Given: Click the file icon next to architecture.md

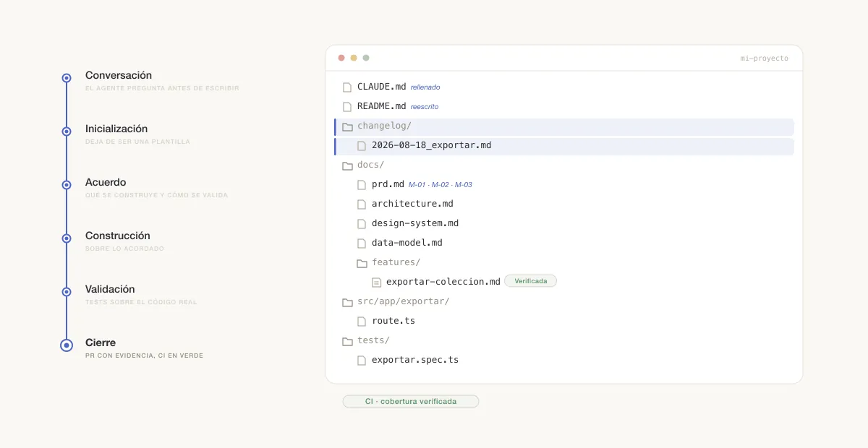Looking at the screenshot, I should pos(362,204).
